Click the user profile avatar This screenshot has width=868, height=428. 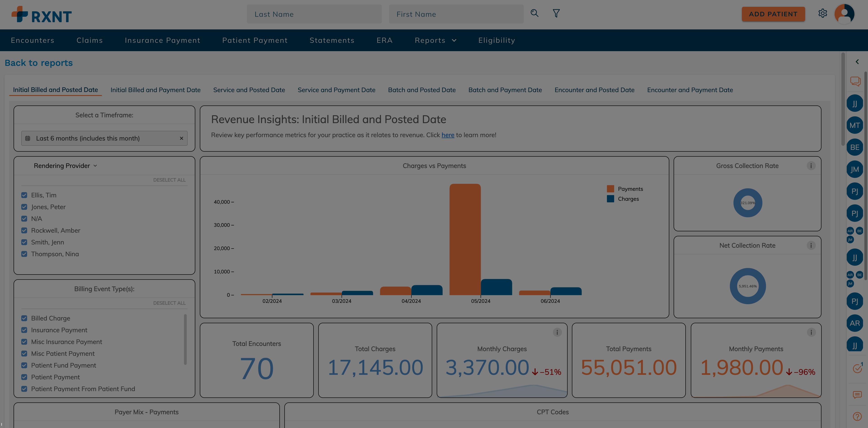844,14
